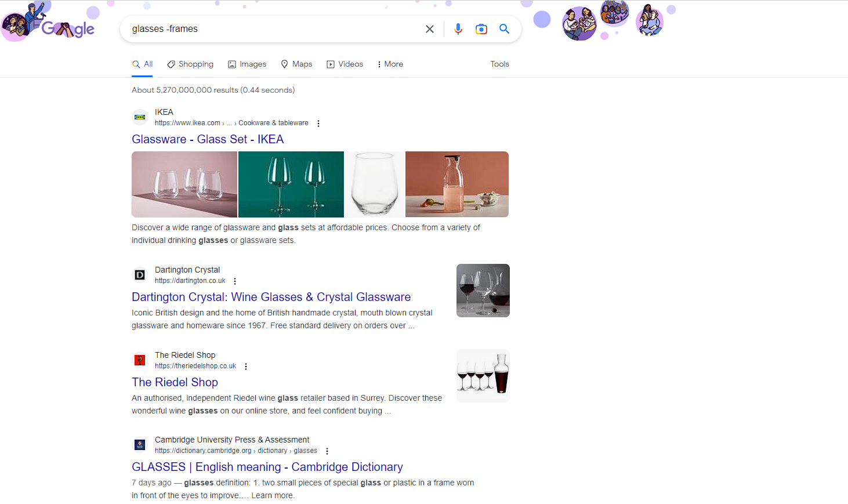Switch to the Images tab
The height and width of the screenshot is (504, 848).
point(247,64)
